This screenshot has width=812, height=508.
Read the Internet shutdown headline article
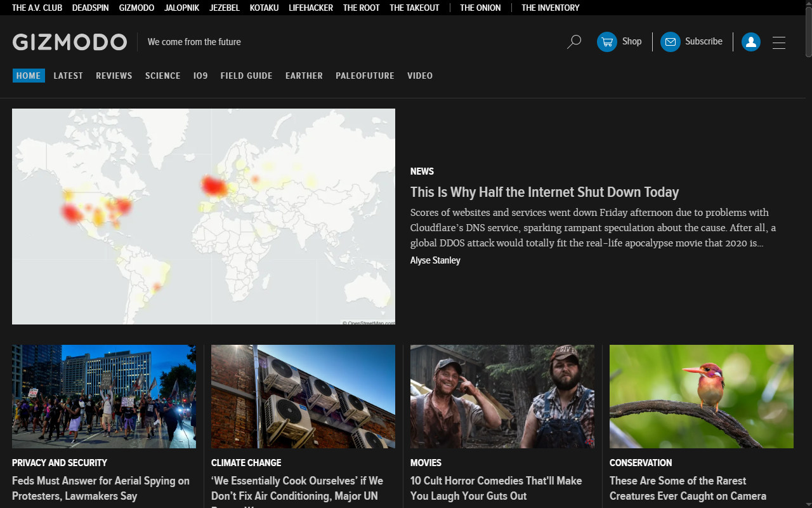[x=544, y=192]
